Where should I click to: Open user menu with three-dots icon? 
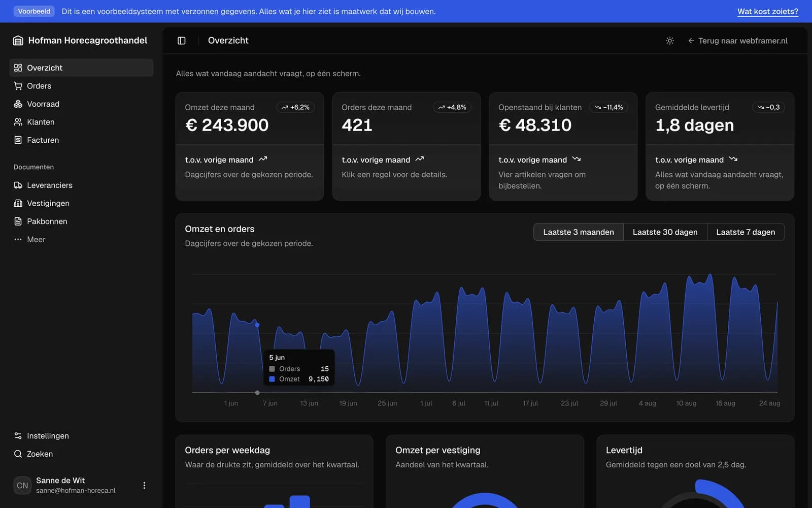(x=144, y=486)
